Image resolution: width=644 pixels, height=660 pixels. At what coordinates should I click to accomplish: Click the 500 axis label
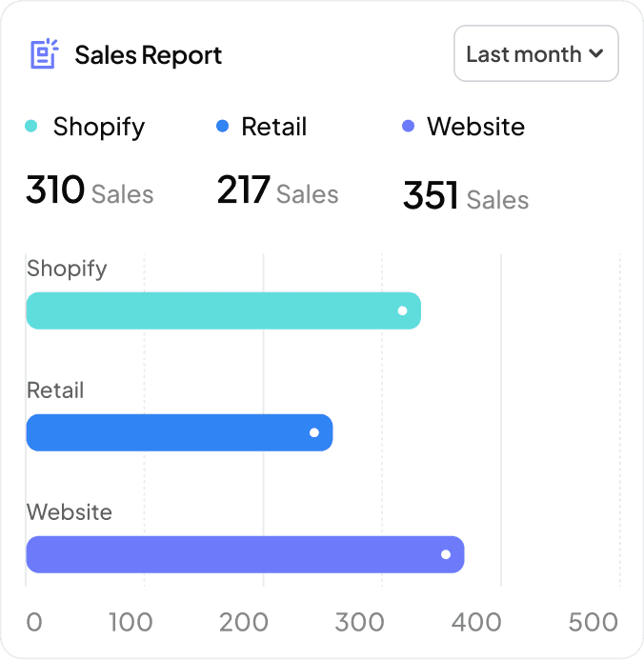(594, 622)
